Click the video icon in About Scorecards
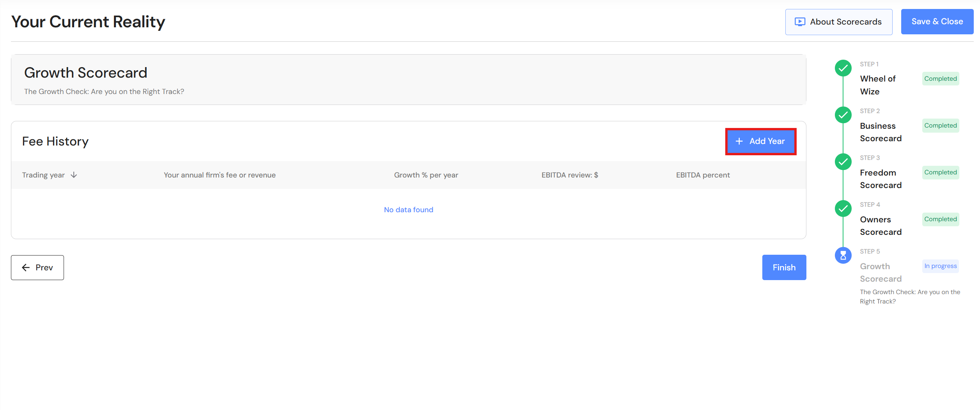 coord(800,22)
